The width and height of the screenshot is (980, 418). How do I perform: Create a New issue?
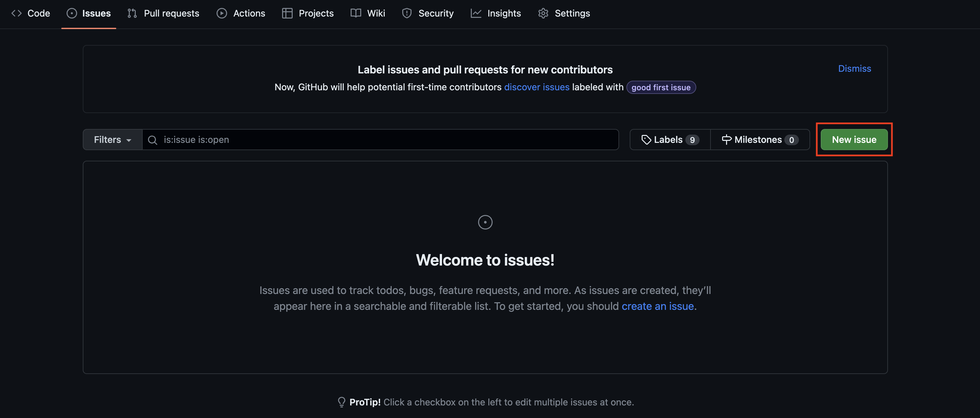click(854, 140)
